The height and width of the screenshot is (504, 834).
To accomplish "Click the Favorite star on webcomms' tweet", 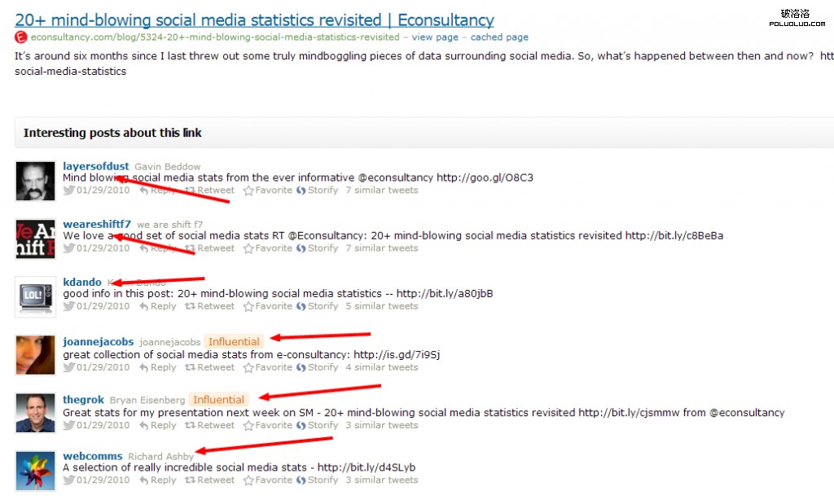I will pos(248,480).
